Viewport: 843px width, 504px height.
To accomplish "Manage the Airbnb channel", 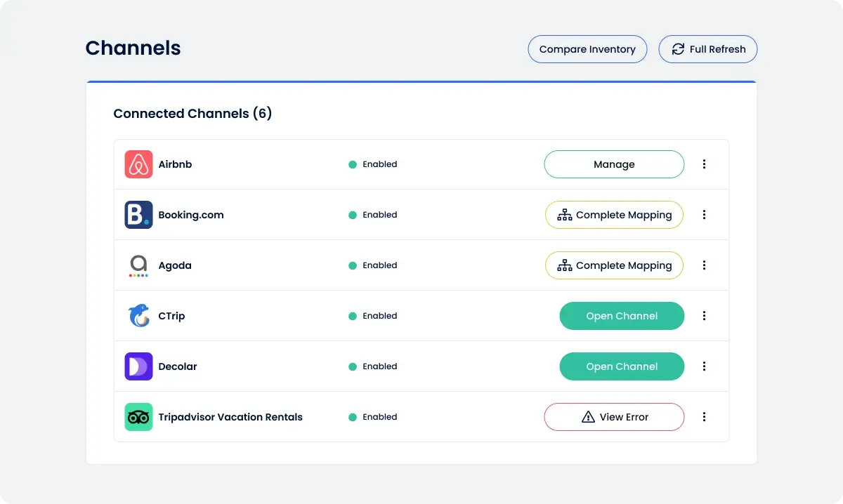I will 613,164.
